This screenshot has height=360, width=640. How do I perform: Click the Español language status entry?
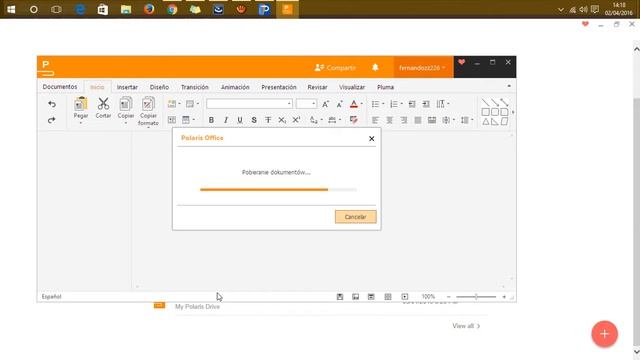(x=51, y=297)
